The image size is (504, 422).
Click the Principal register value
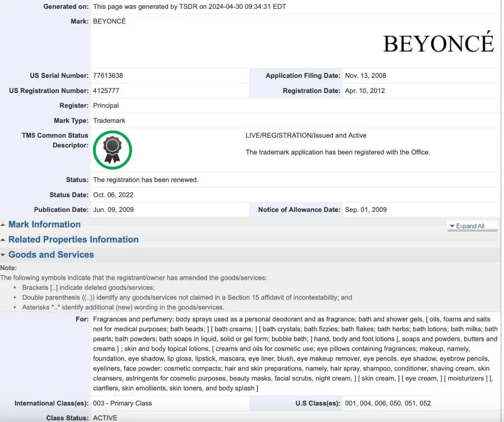pyautogui.click(x=106, y=105)
